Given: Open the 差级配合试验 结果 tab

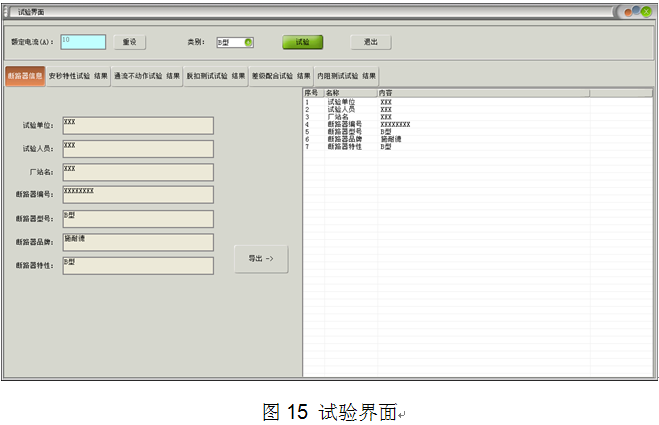Looking at the screenshot, I should (281, 75).
